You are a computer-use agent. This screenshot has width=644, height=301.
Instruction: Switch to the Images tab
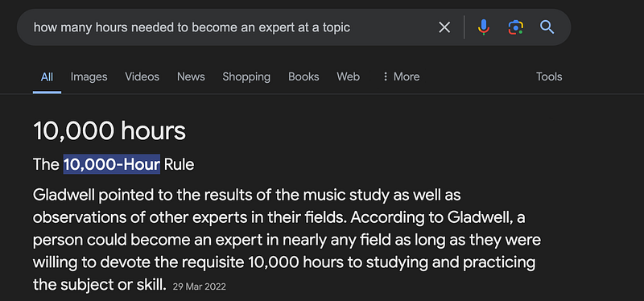89,76
